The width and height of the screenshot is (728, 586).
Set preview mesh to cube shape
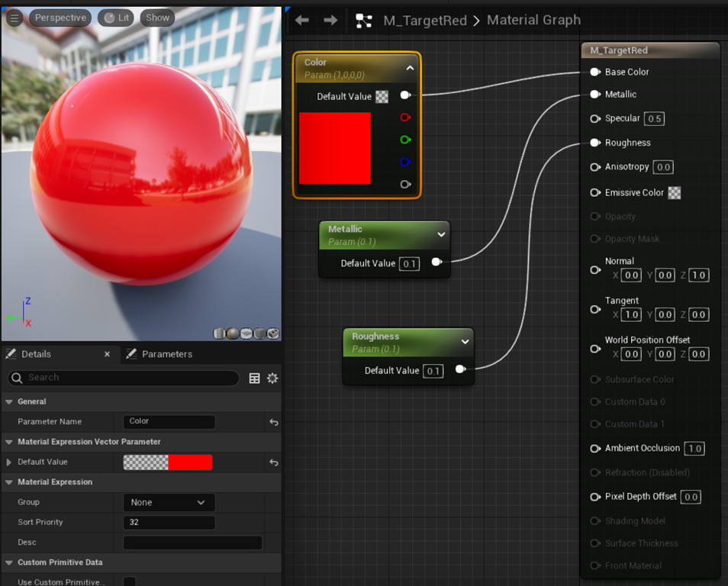(259, 333)
